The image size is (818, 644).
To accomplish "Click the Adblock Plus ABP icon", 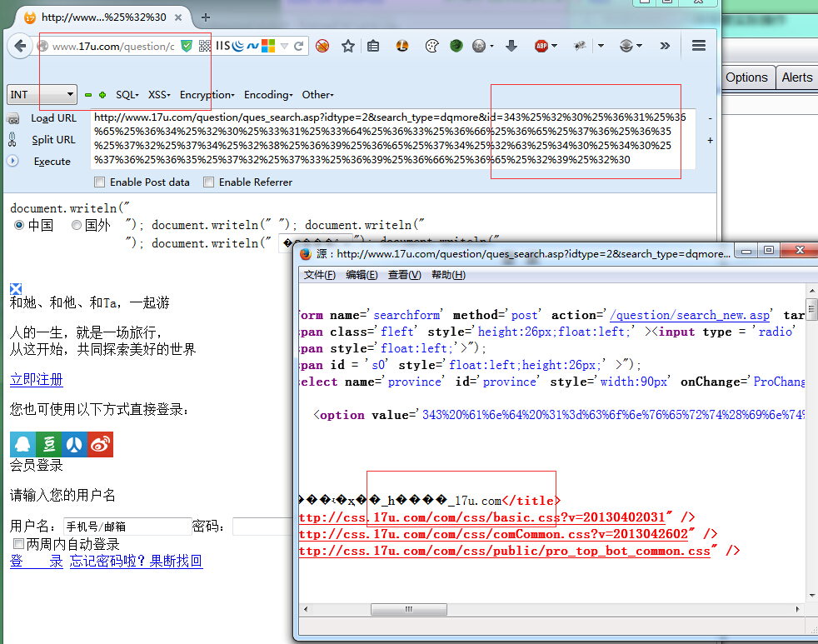I will (541, 46).
